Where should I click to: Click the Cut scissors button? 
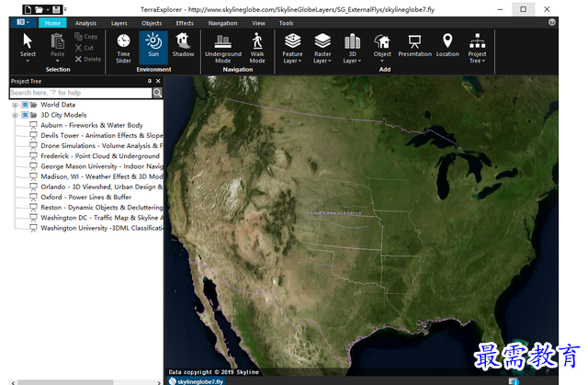click(x=85, y=48)
